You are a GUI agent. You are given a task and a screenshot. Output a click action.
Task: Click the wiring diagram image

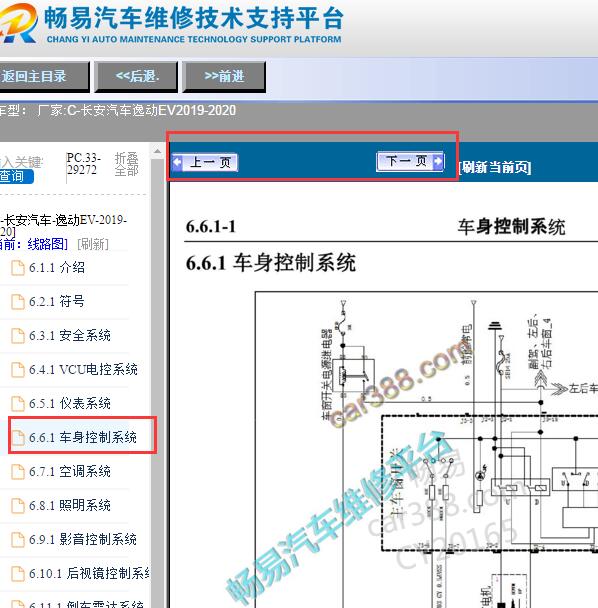(426, 450)
